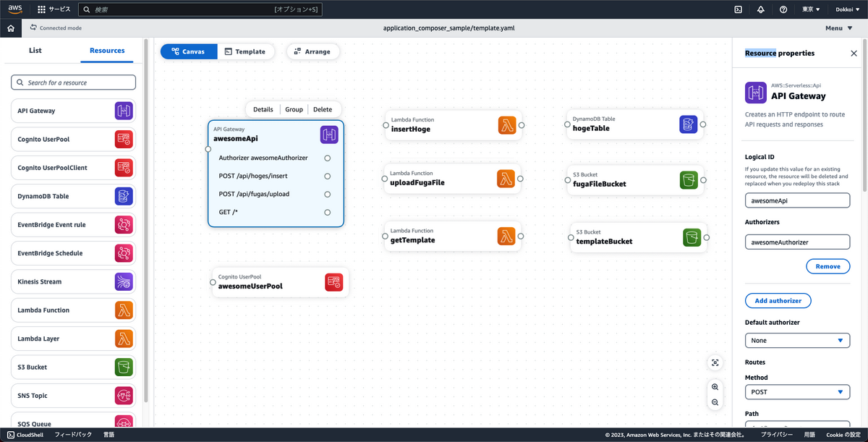Click Authorizer awesomeAuthorizer connector port
This screenshot has width=868, height=442.
(328, 158)
